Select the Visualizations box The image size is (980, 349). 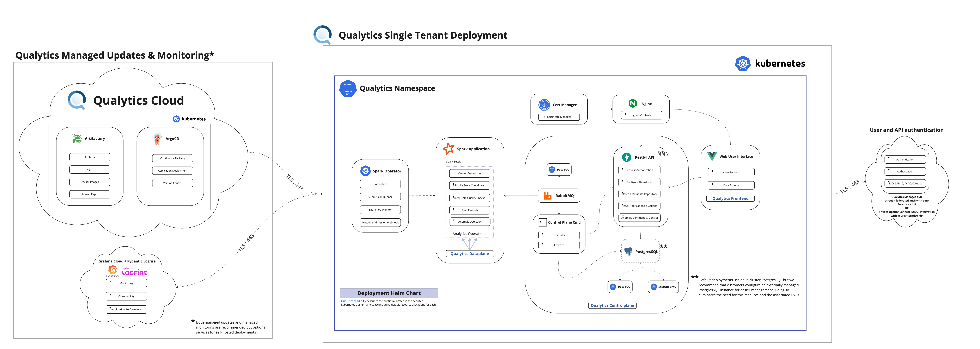pyautogui.click(x=731, y=172)
